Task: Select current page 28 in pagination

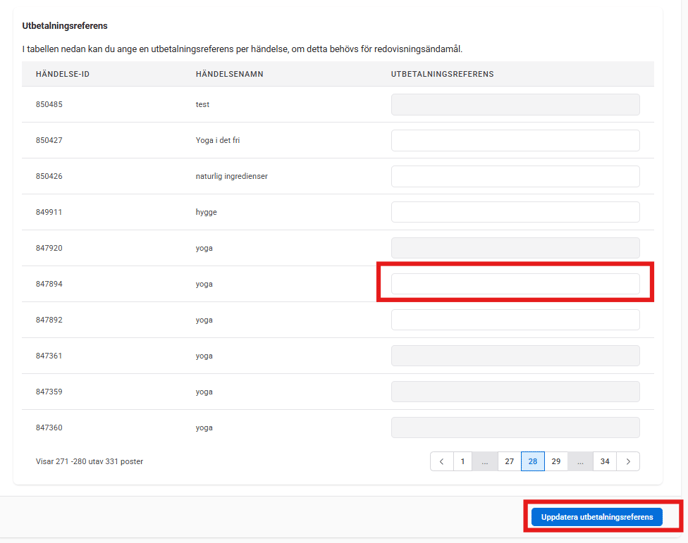Action: pyautogui.click(x=533, y=461)
